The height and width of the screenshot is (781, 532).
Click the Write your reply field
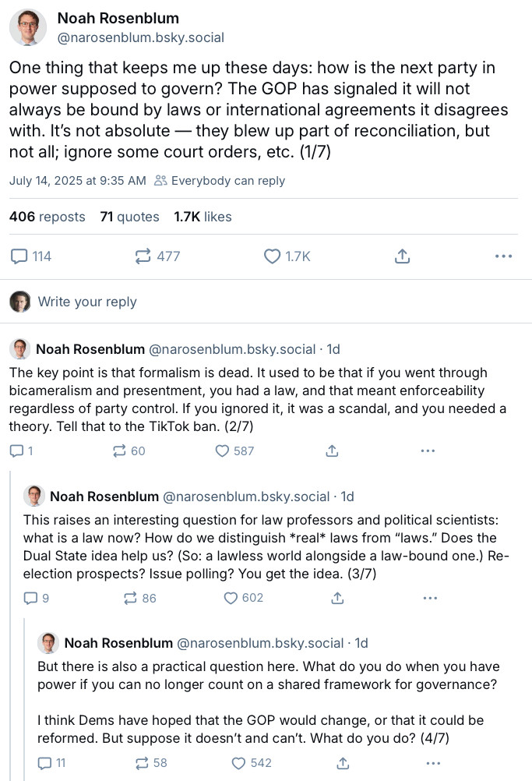pyautogui.click(x=87, y=302)
